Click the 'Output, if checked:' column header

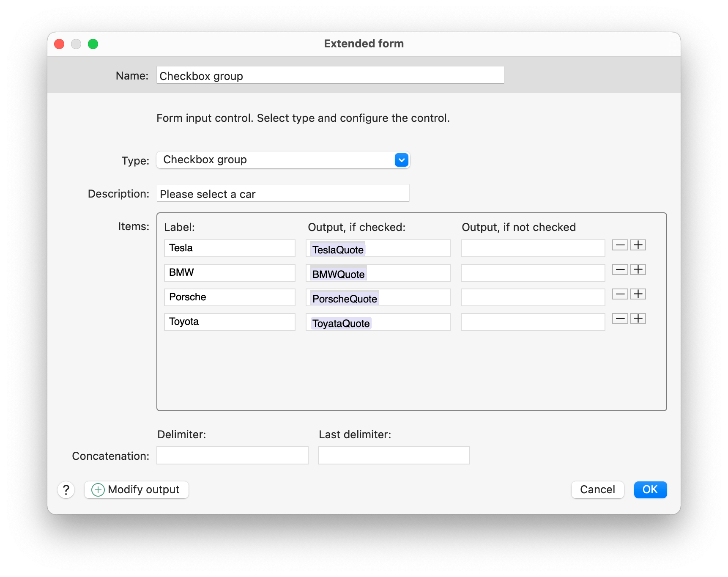click(356, 227)
